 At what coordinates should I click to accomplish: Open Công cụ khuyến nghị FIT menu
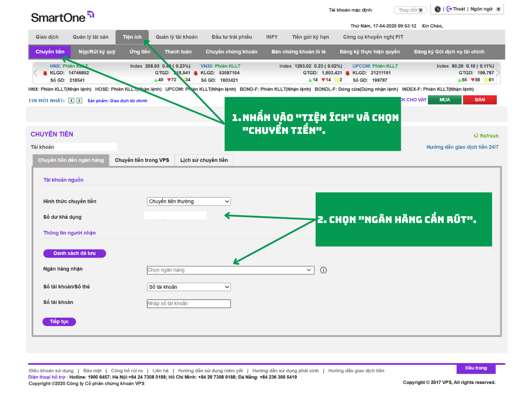click(x=373, y=37)
